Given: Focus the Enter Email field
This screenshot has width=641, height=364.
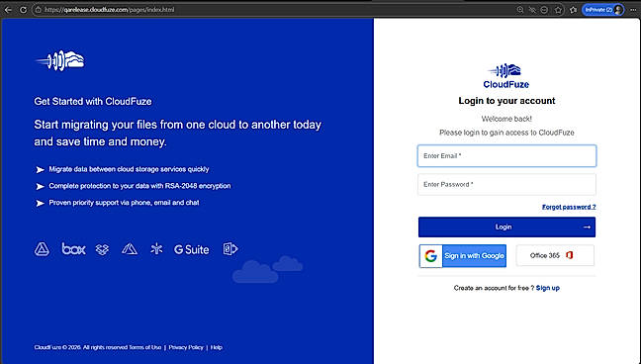Looking at the screenshot, I should (x=506, y=156).
